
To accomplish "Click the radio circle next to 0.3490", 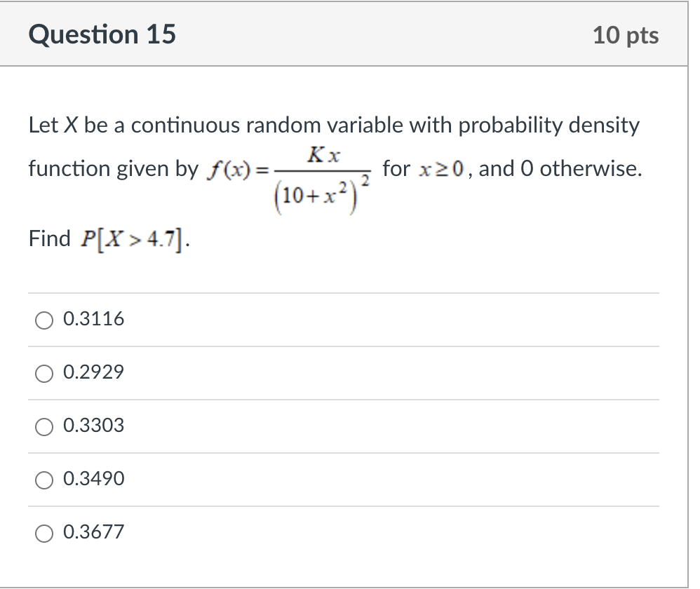I will (x=43, y=480).
